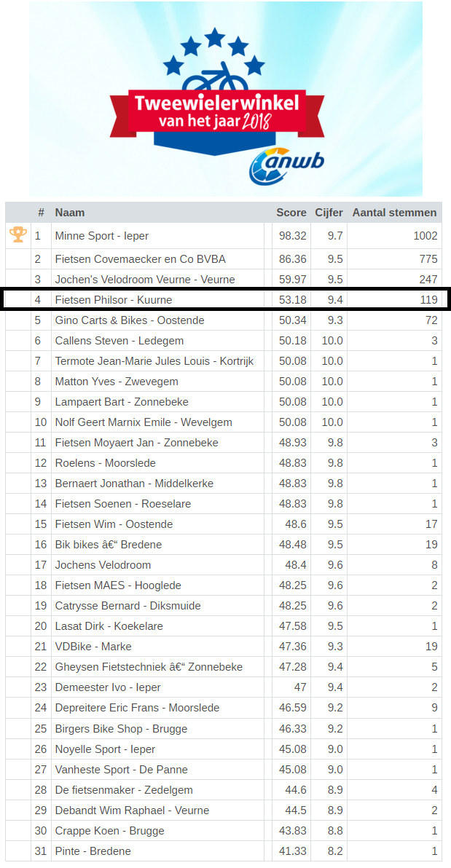Viewport: 451px width, 868px height.
Task: Open Gino Carts & Bikes - Oostende
Action: [224, 320]
